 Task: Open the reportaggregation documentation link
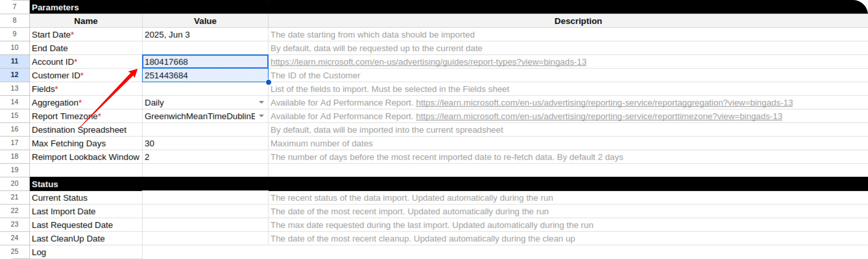[604, 103]
